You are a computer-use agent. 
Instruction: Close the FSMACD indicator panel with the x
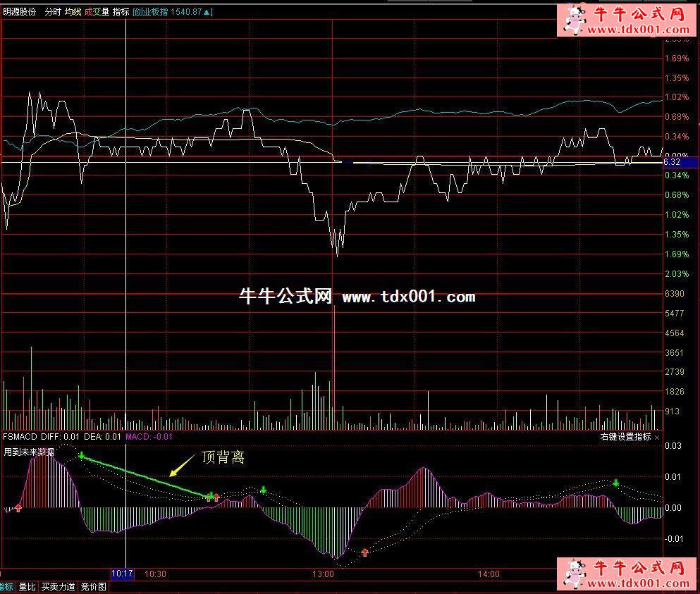pos(657,438)
